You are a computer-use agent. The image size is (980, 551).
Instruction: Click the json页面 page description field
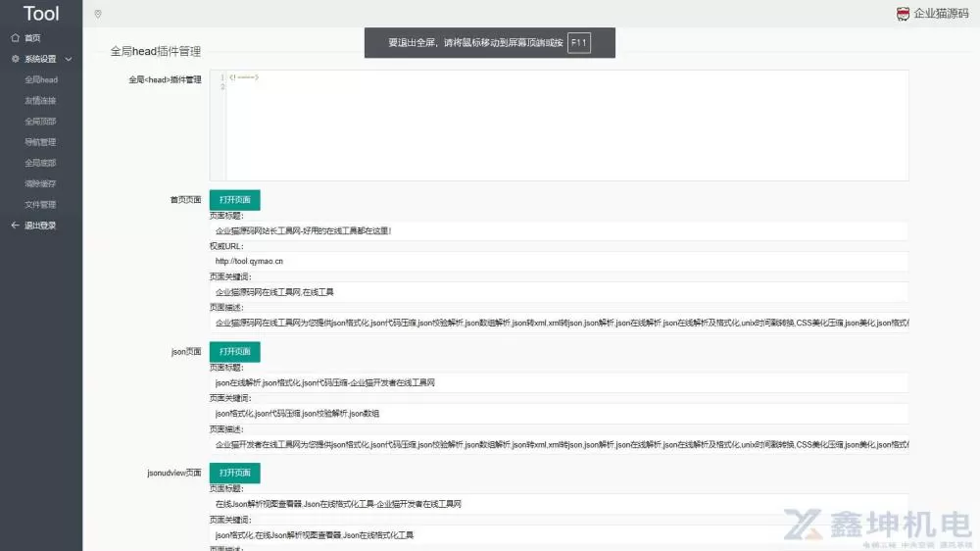559,445
